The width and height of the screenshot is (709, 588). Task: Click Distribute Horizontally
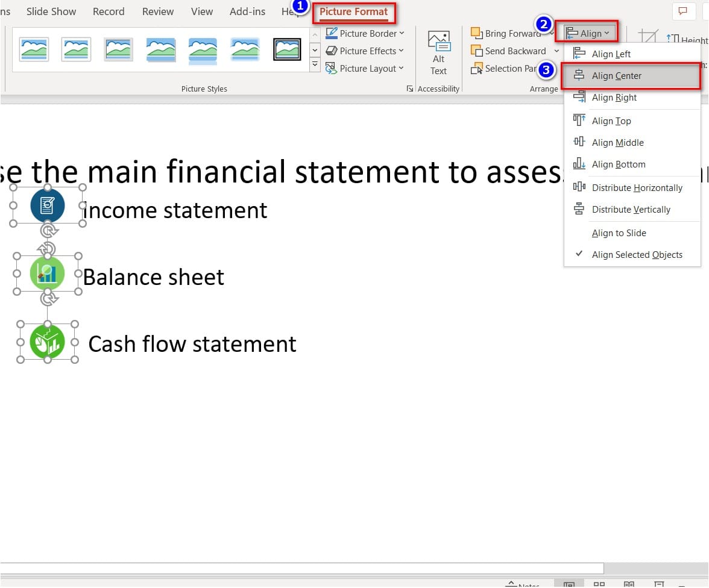[632, 187]
